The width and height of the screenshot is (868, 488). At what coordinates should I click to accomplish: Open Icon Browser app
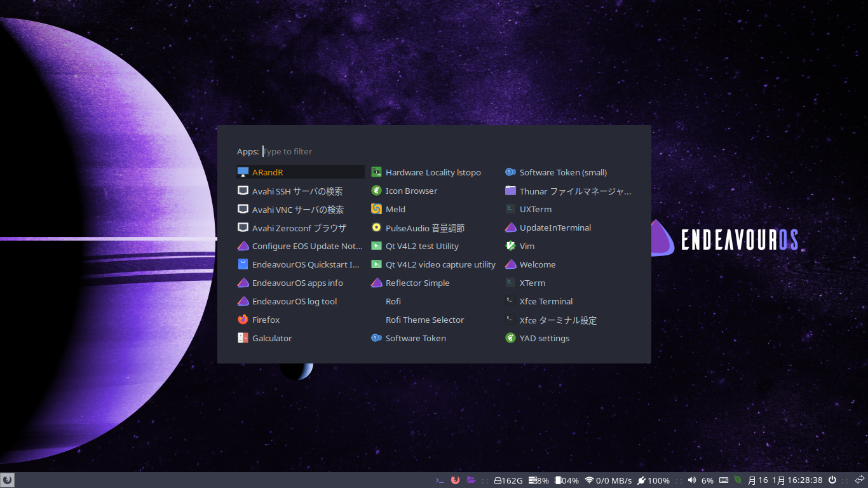click(434, 191)
